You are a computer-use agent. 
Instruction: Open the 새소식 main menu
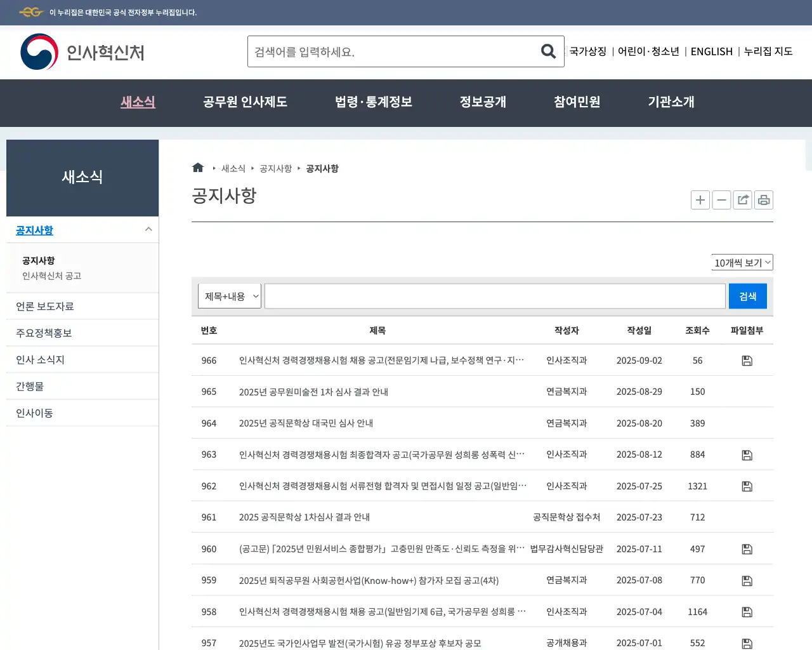pos(138,102)
